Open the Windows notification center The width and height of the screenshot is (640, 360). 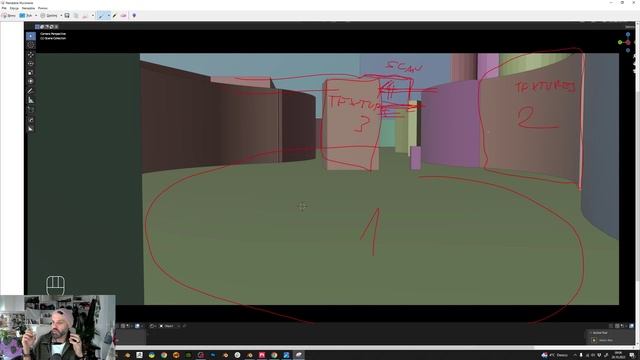[632, 355]
